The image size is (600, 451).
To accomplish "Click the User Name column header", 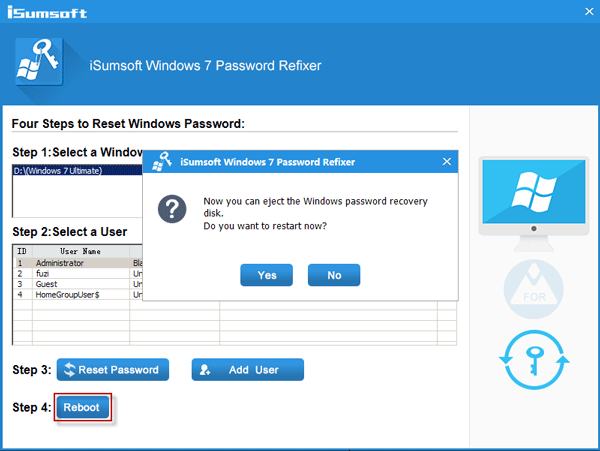I will (x=81, y=251).
